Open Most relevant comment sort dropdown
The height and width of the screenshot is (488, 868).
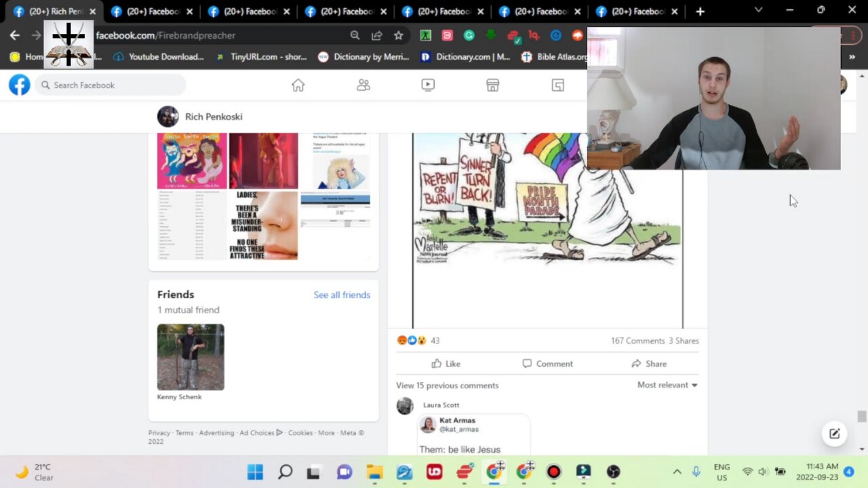[667, 385]
